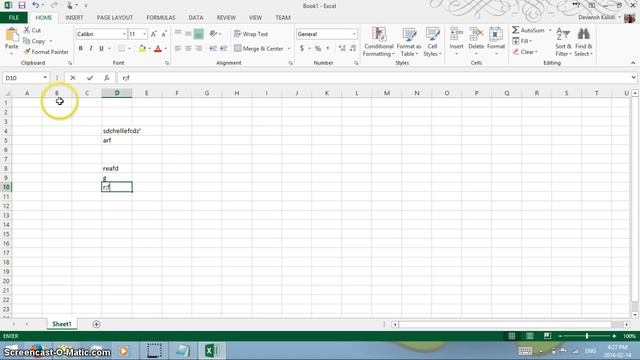Open the Borders icon in Font group
Screen dimensions: 640x360
pos(121,49)
